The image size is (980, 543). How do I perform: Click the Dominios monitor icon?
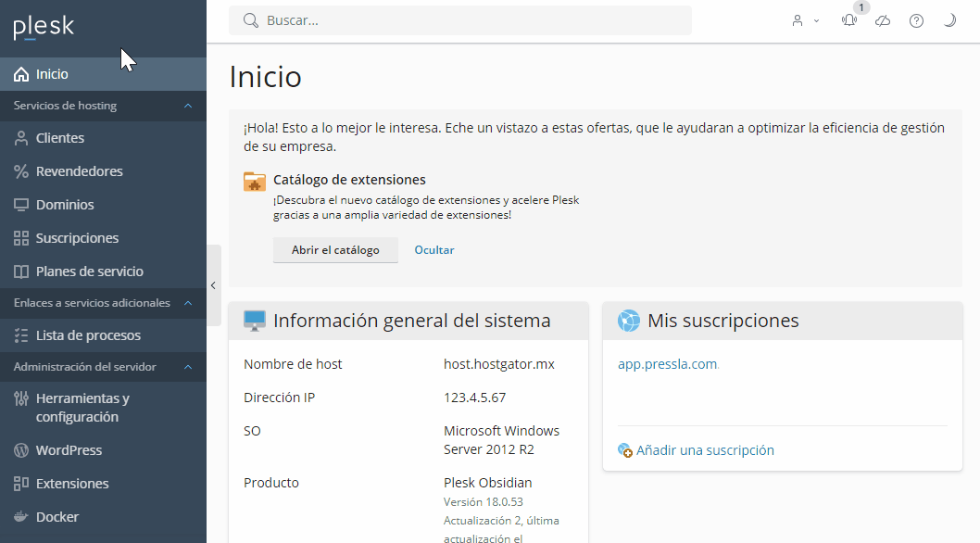pos(21,205)
